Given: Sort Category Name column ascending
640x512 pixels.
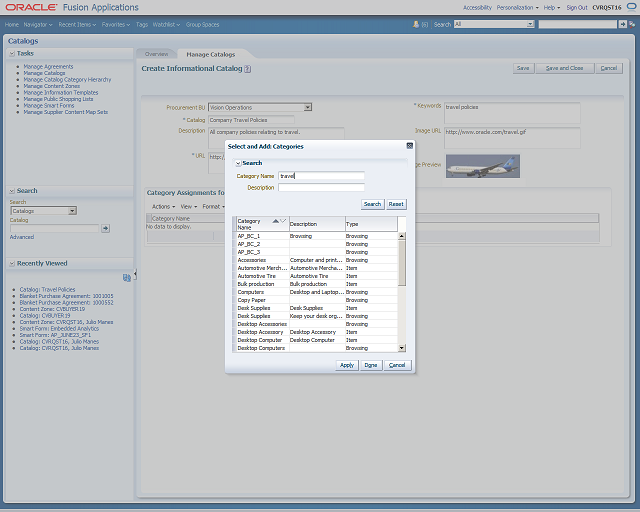Looking at the screenshot, I should click(x=276, y=221).
